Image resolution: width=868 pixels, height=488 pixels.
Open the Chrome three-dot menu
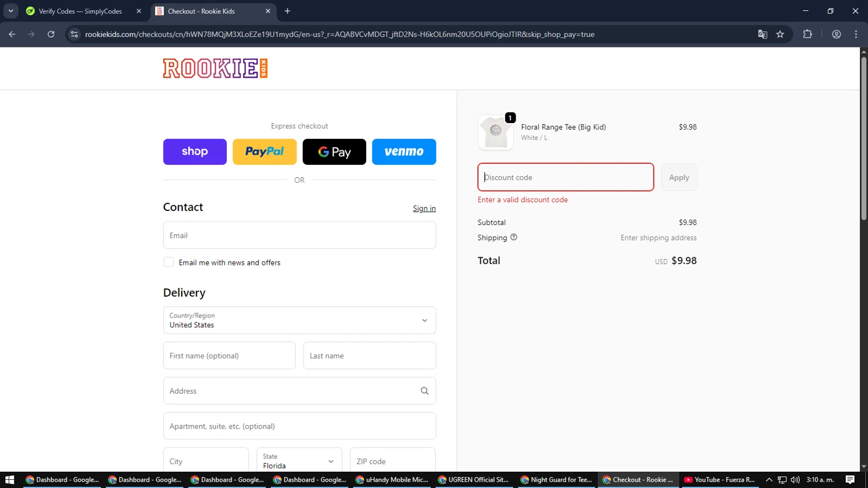856,34
